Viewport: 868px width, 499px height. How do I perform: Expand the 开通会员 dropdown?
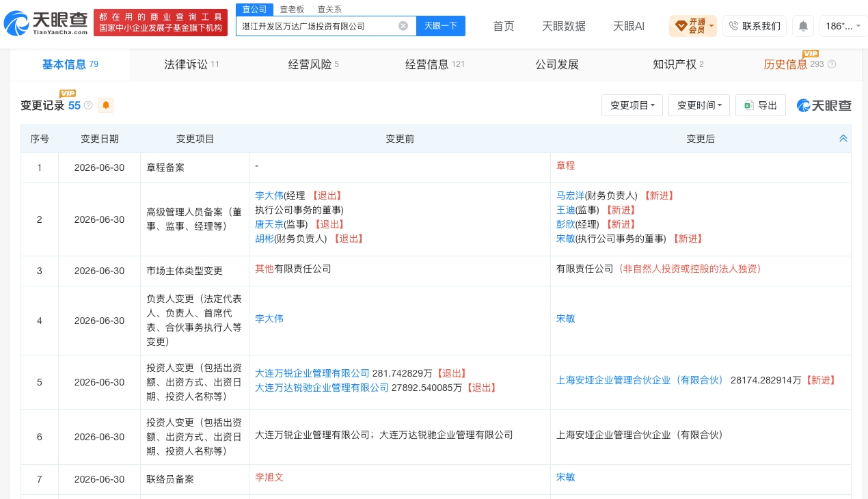tap(693, 26)
